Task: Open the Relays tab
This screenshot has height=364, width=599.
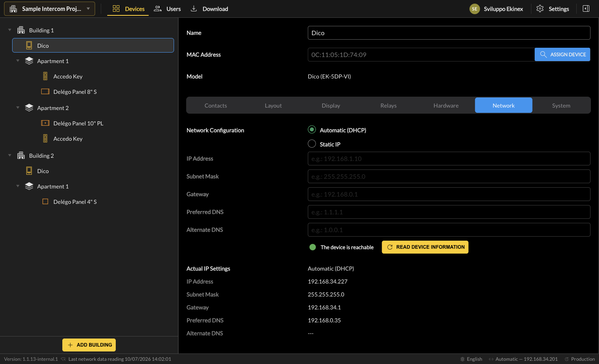Action: coord(389,105)
